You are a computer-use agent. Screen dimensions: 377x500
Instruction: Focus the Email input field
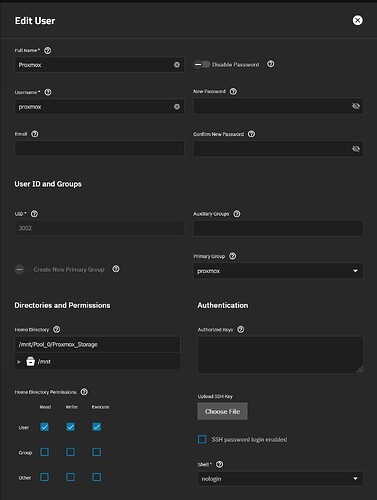click(x=99, y=148)
